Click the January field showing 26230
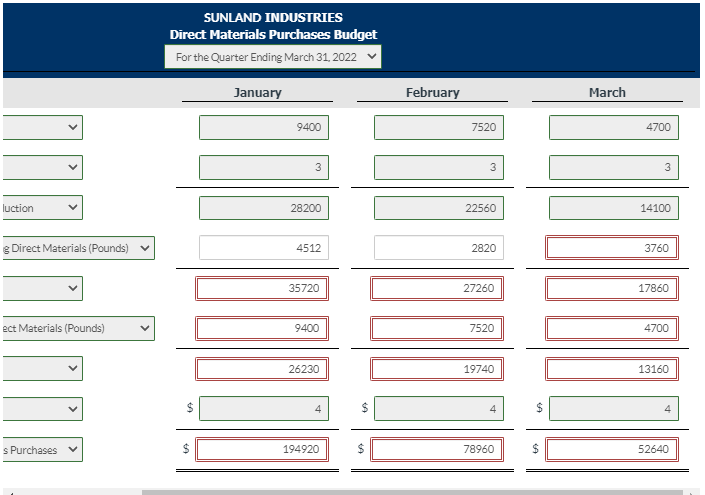The width and height of the screenshot is (705, 495). (x=262, y=369)
